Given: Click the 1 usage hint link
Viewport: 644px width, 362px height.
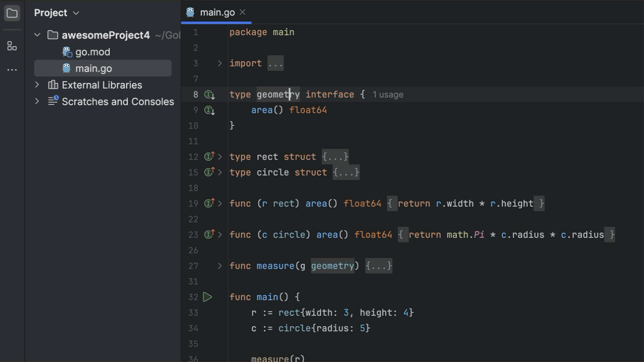Looking at the screenshot, I should 387,95.
